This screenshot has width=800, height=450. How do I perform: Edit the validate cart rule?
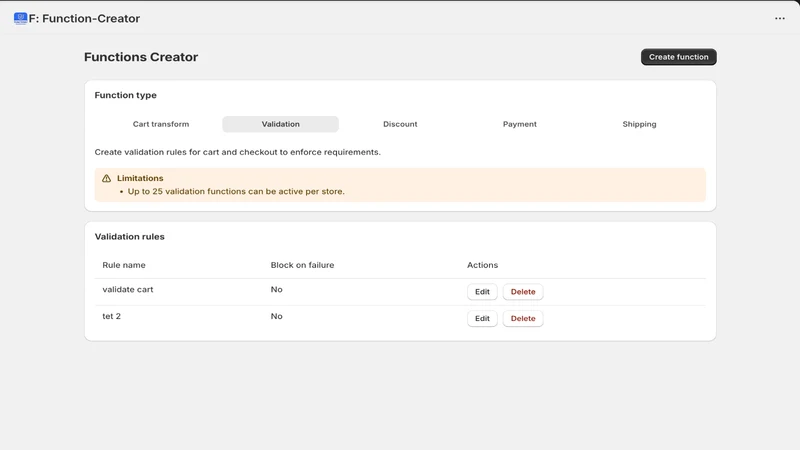482,292
